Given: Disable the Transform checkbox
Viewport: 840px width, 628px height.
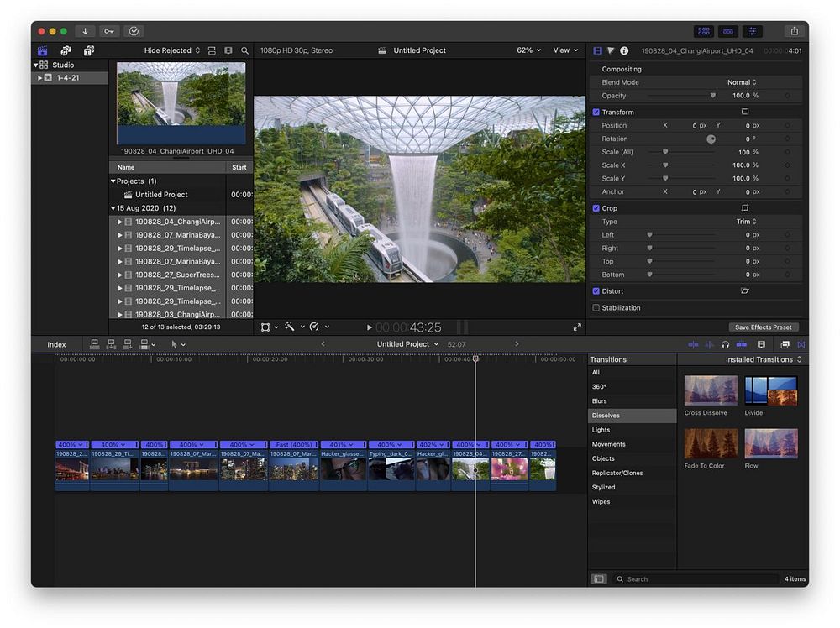Looking at the screenshot, I should 596,113.
